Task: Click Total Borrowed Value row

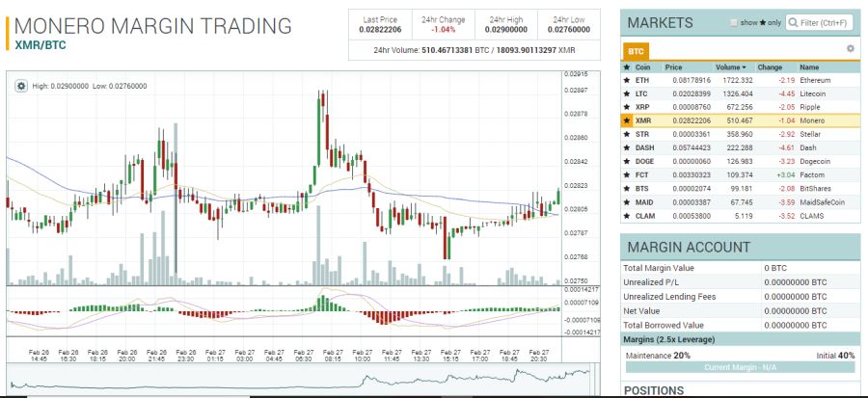Action: point(741,325)
